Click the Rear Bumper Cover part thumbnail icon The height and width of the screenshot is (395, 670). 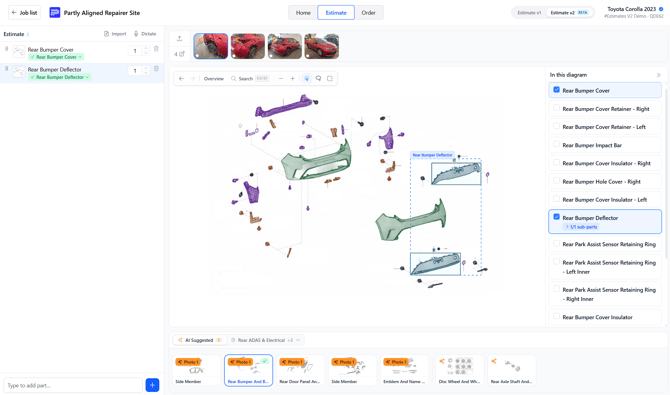pos(19,52)
